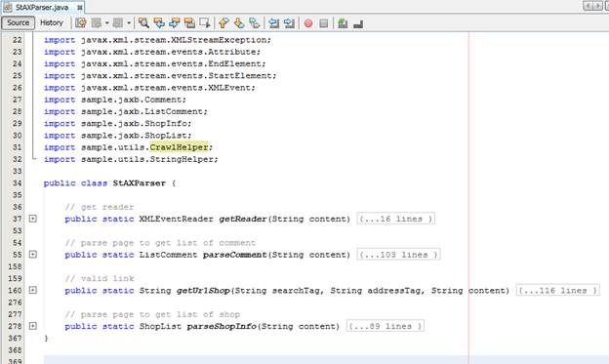
Task: Click line number 367 in gutter
Action: click(15, 338)
